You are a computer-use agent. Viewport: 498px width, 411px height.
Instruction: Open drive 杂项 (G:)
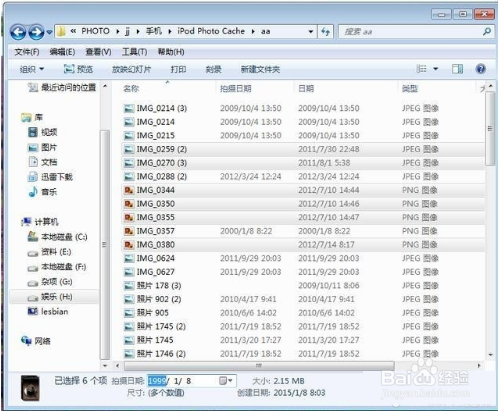50,282
